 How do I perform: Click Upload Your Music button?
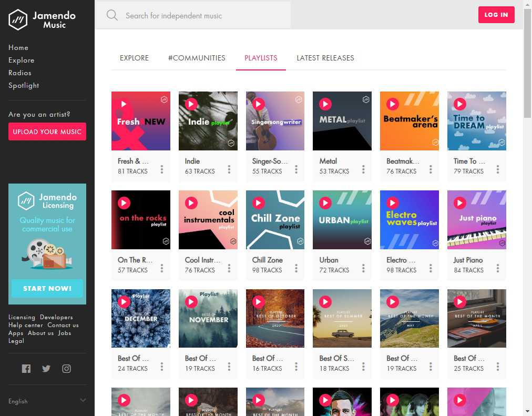47,131
